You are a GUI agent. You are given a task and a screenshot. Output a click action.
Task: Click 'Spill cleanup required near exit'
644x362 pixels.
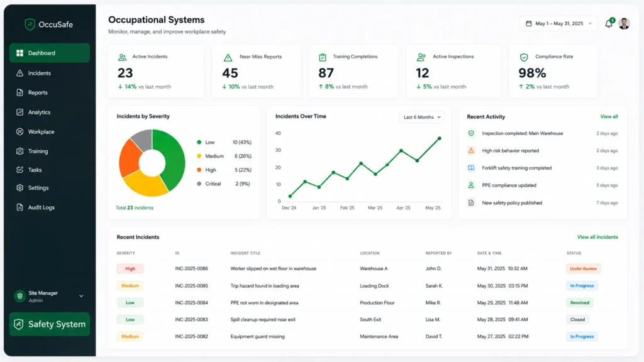coord(263,319)
